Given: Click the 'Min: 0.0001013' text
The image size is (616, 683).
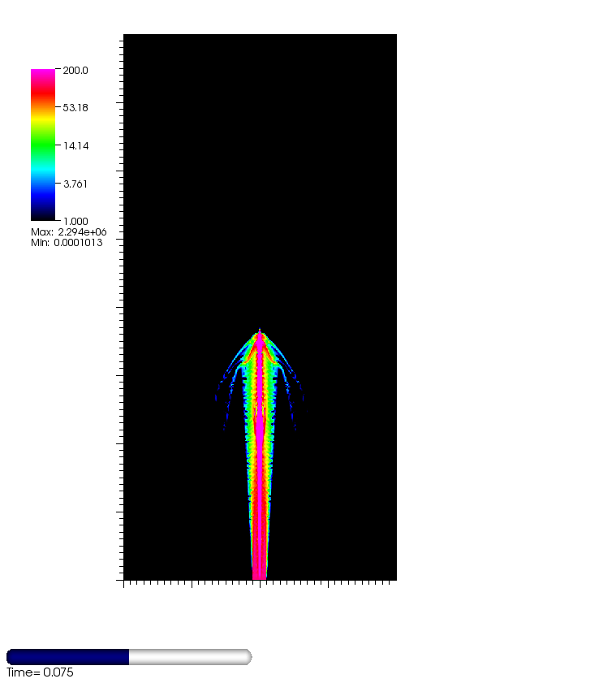Looking at the screenshot, I should point(67,243).
